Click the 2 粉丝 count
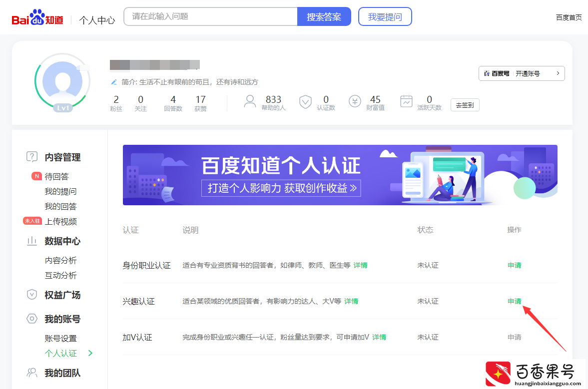 pyautogui.click(x=116, y=103)
